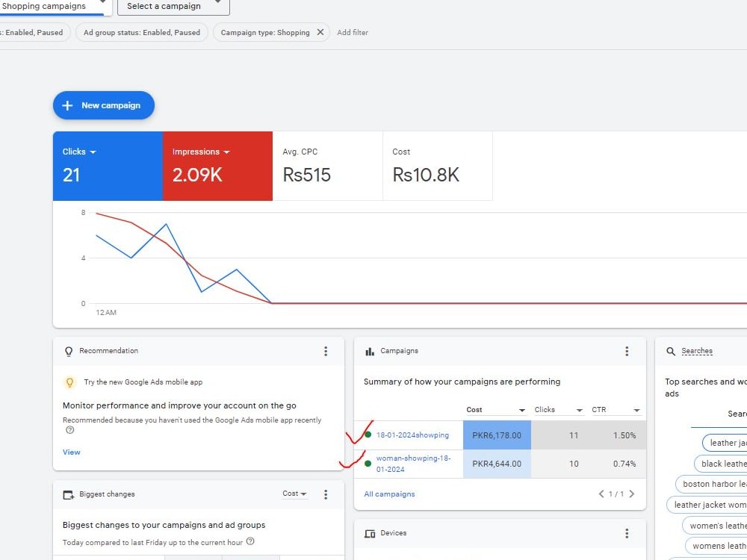Open the 18-01-2024showping campaign link

pyautogui.click(x=412, y=435)
